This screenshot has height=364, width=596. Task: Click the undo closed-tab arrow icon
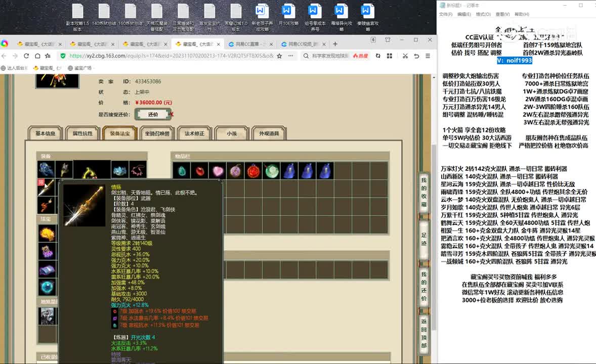(416, 56)
